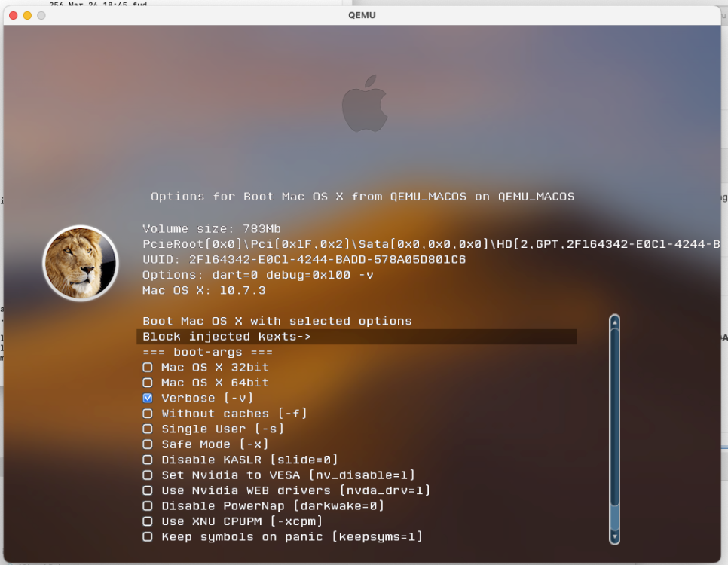Enable Single User (-s) mode checkbox
728x565 pixels.
[x=148, y=429]
